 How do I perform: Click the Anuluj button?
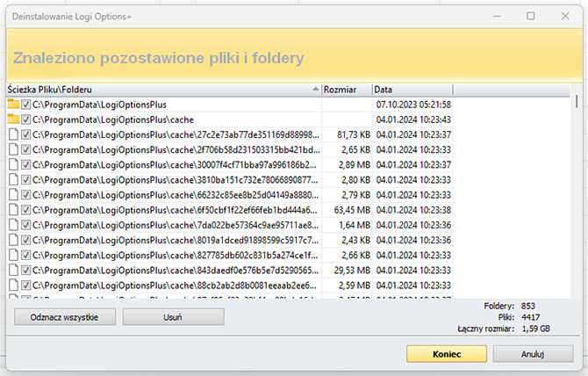point(533,354)
